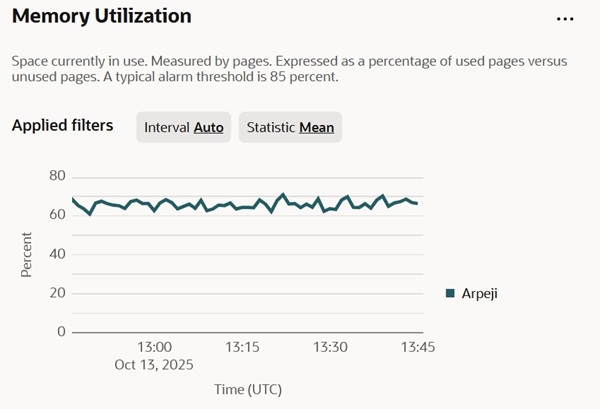Click the 60 percent axis tick label

56,215
